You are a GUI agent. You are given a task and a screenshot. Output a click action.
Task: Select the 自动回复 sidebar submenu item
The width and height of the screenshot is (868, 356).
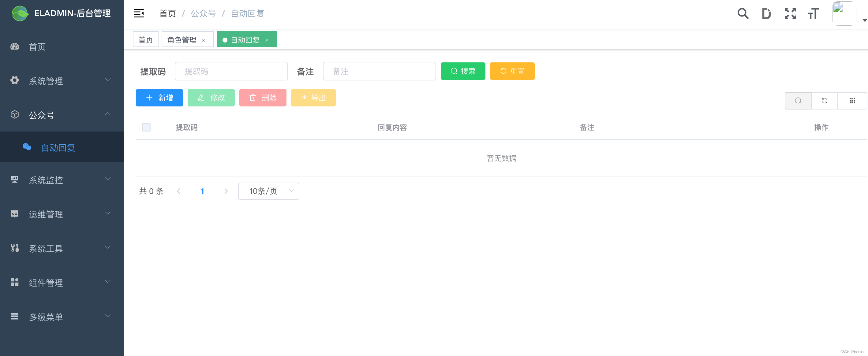tap(62, 147)
